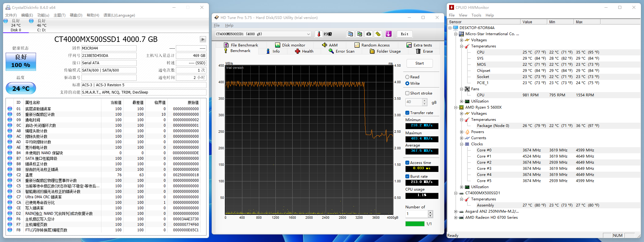The width and height of the screenshot is (644, 242).
Task: Switch to the Error Scan tab
Action: point(342,51)
